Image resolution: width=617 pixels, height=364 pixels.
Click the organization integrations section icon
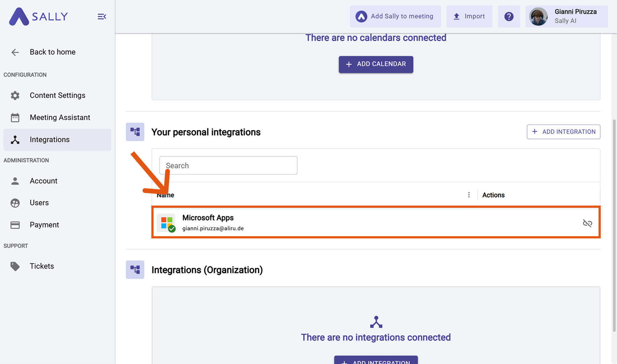pos(135,270)
